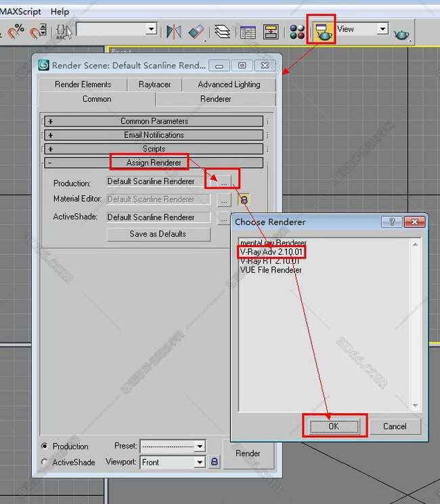
Task: Click Save as Defaults button
Action: pyautogui.click(x=158, y=234)
